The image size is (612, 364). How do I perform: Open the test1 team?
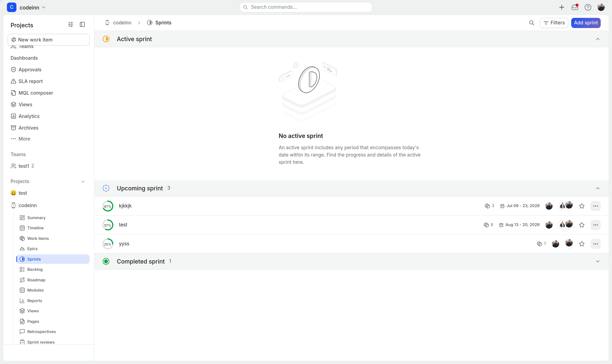[x=22, y=166]
